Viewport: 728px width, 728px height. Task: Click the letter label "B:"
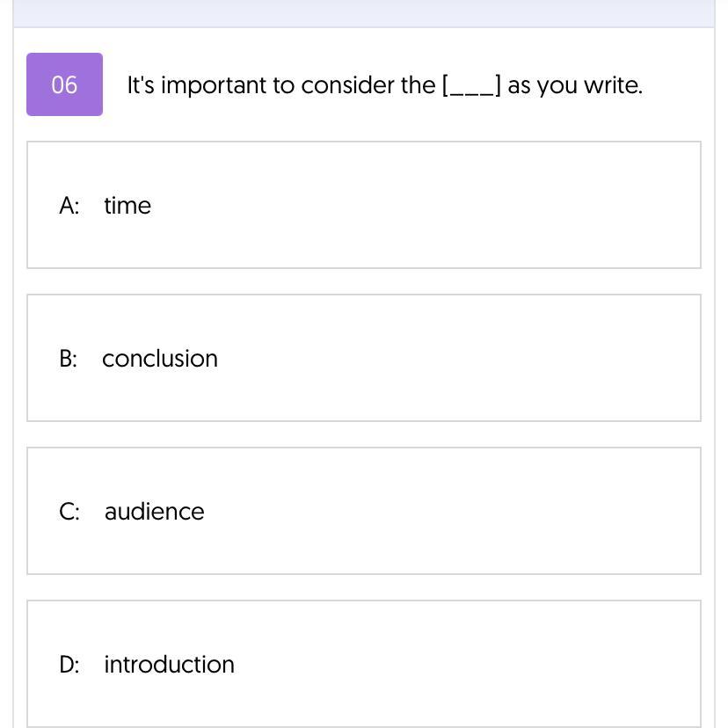coord(69,359)
